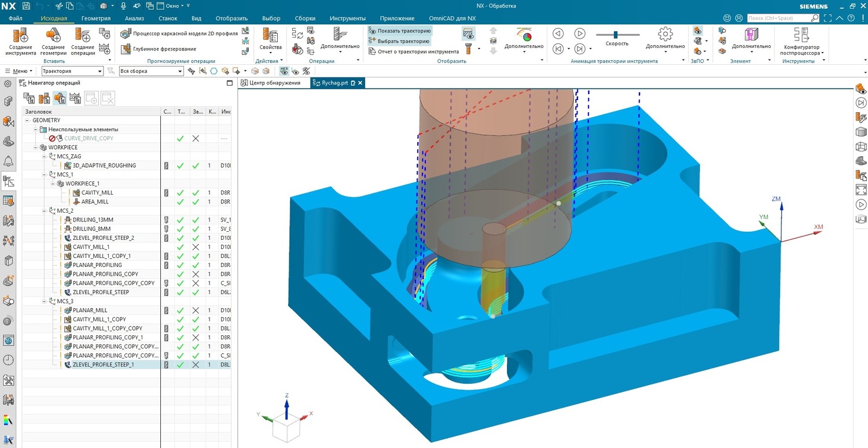Open Процессор каркасной модели 2D профиля
Screen dimensions: 868x448
point(126,34)
